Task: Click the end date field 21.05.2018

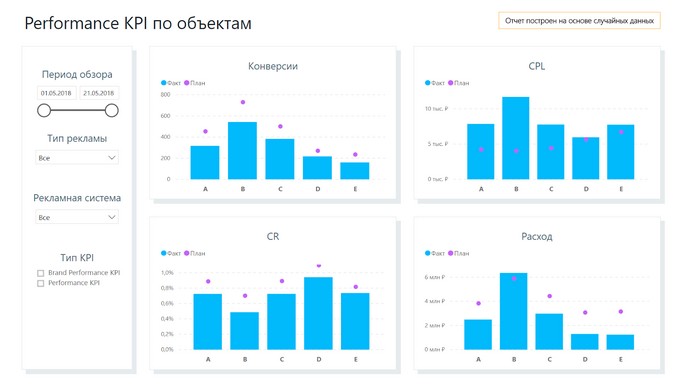Action: click(x=99, y=93)
